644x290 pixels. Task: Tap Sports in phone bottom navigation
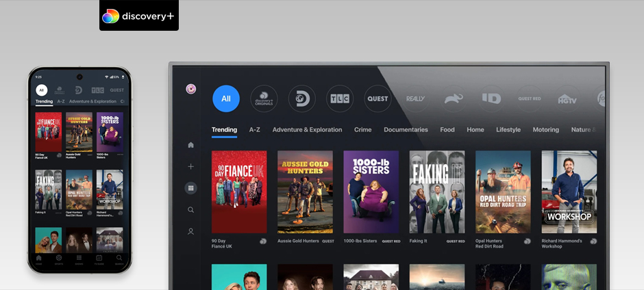[59, 260]
